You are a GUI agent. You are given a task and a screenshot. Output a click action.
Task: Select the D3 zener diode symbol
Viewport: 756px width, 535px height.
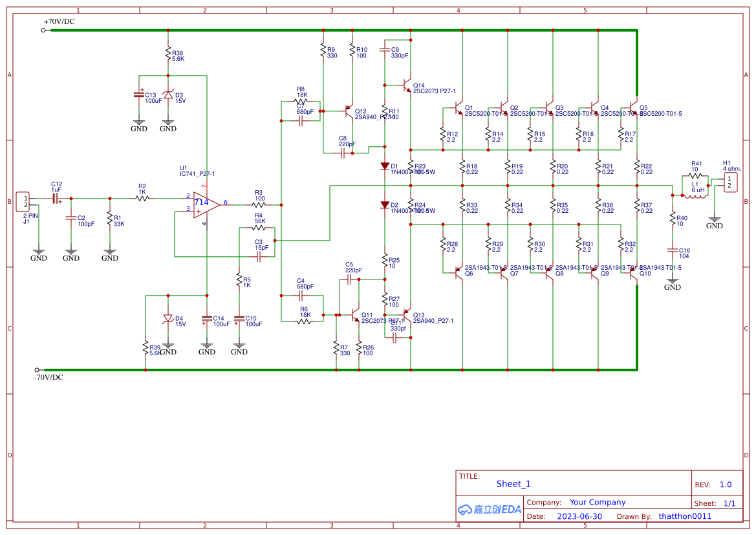(168, 95)
